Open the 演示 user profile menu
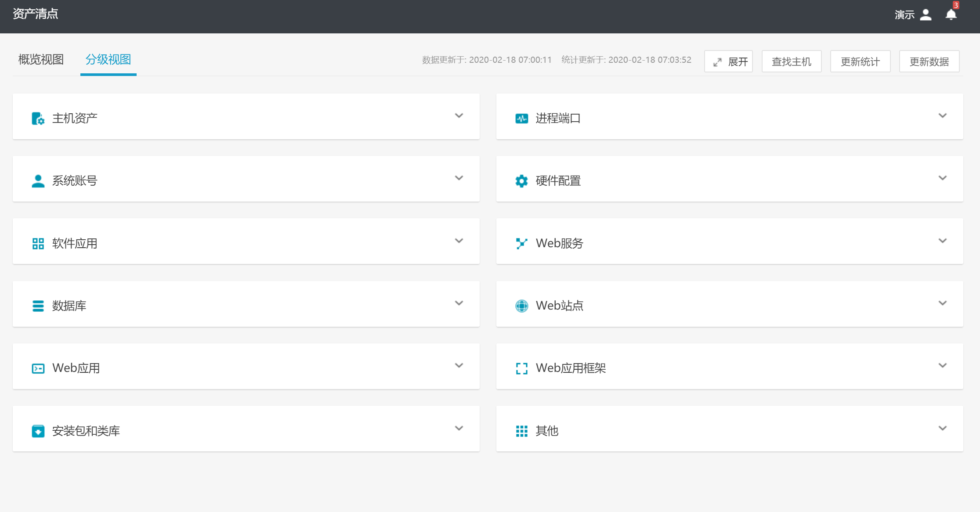This screenshot has width=980, height=512. point(913,15)
